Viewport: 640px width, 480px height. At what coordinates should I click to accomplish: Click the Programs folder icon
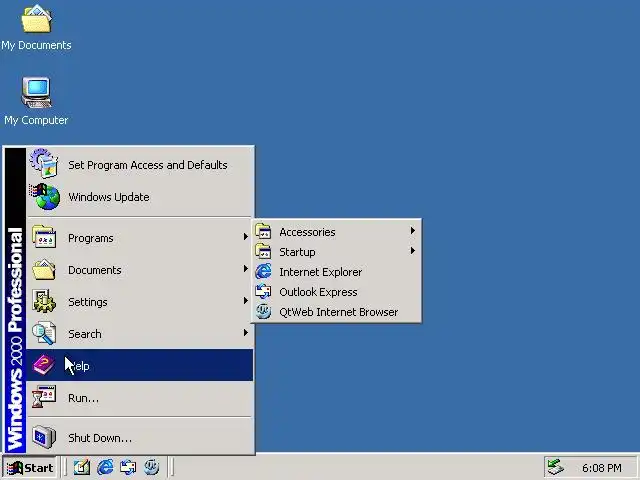44,237
